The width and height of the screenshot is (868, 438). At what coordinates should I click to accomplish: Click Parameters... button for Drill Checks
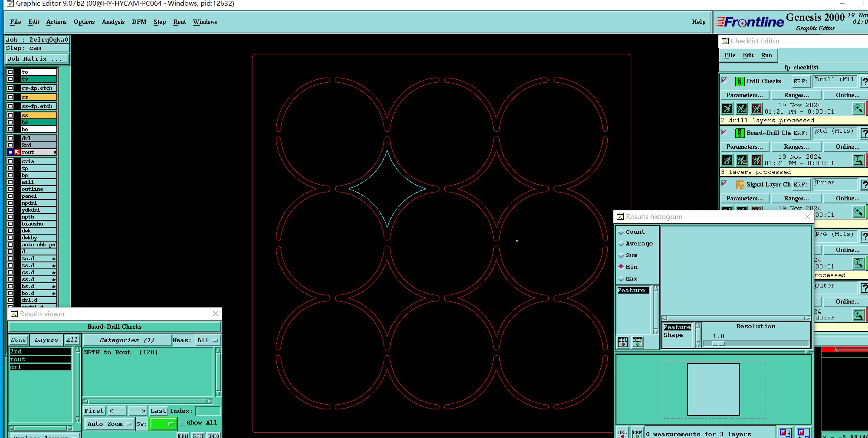745,95
